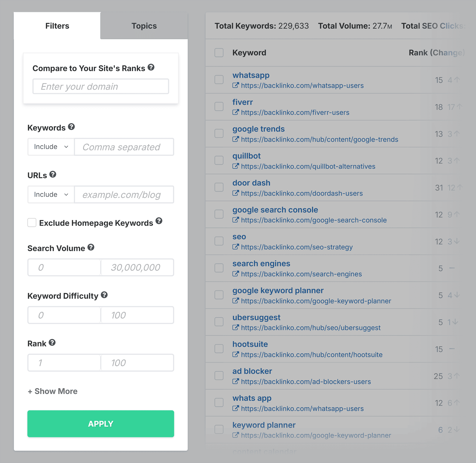This screenshot has width=476, height=463.
Task: Click external link icon beside doordash-users URL
Action: pos(236,193)
